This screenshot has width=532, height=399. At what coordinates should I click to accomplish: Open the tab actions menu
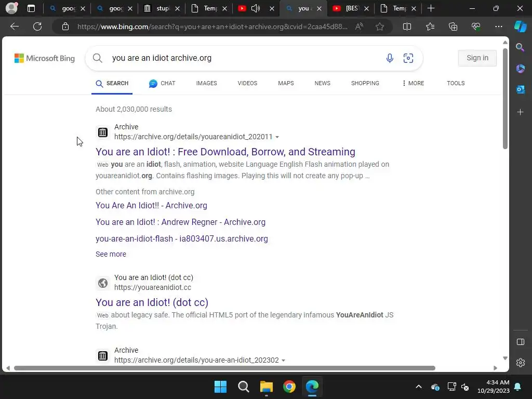[x=31, y=8]
